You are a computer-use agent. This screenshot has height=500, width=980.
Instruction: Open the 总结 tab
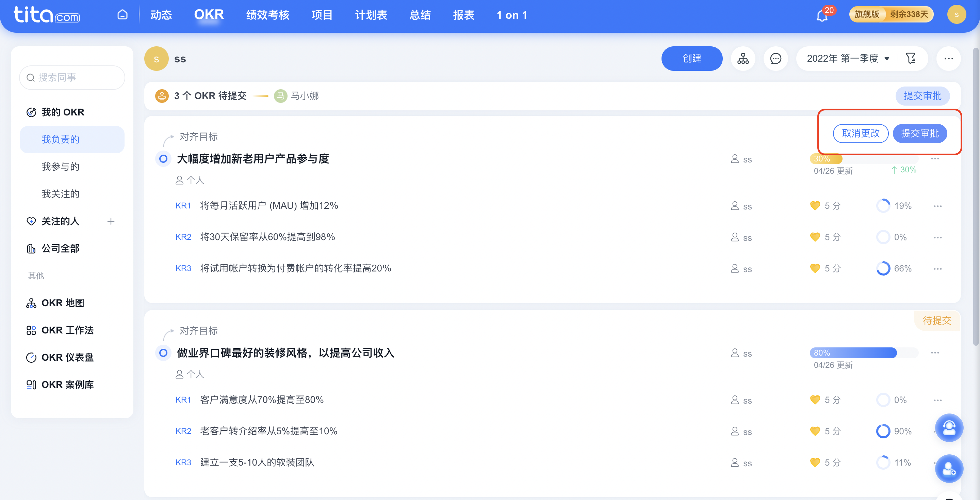[x=420, y=15]
